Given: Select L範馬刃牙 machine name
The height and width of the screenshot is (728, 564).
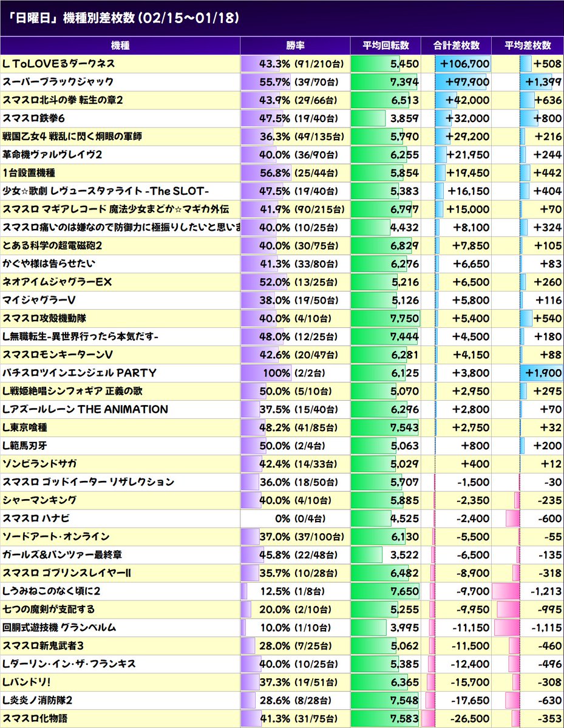Looking at the screenshot, I should click(25, 445).
